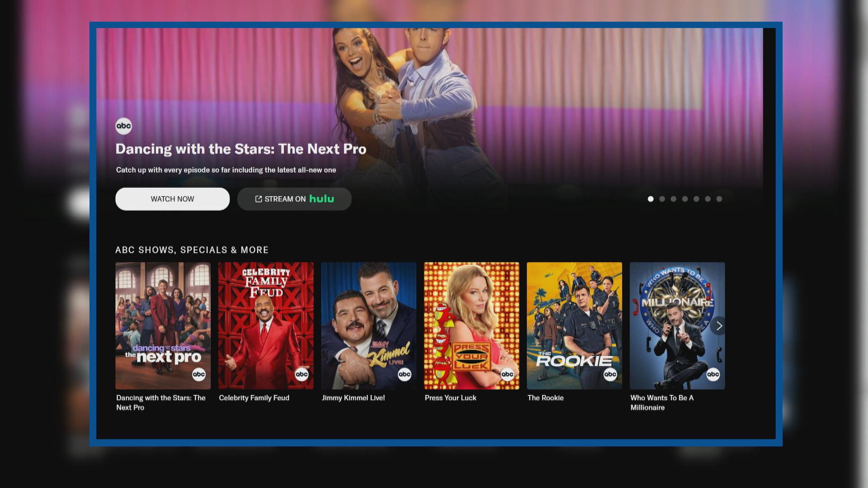
Task: Select the sixth carousel dot
Action: click(x=708, y=199)
